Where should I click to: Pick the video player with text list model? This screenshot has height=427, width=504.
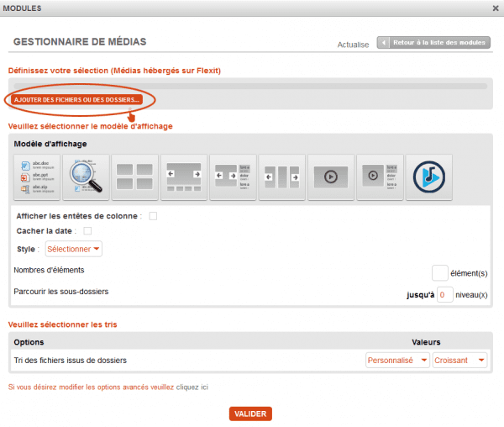click(x=380, y=177)
